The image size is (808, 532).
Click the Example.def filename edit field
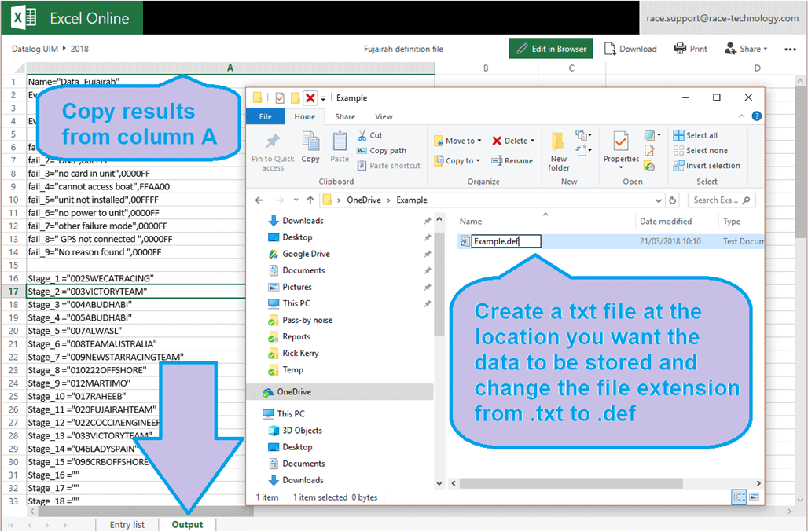[x=506, y=242]
